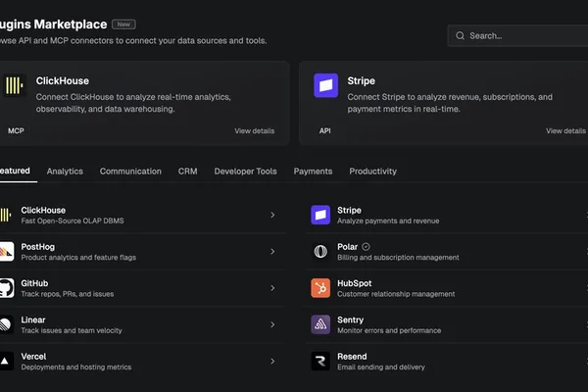Click the Sentry purple icon
The height and width of the screenshot is (392, 588).
[320, 324]
